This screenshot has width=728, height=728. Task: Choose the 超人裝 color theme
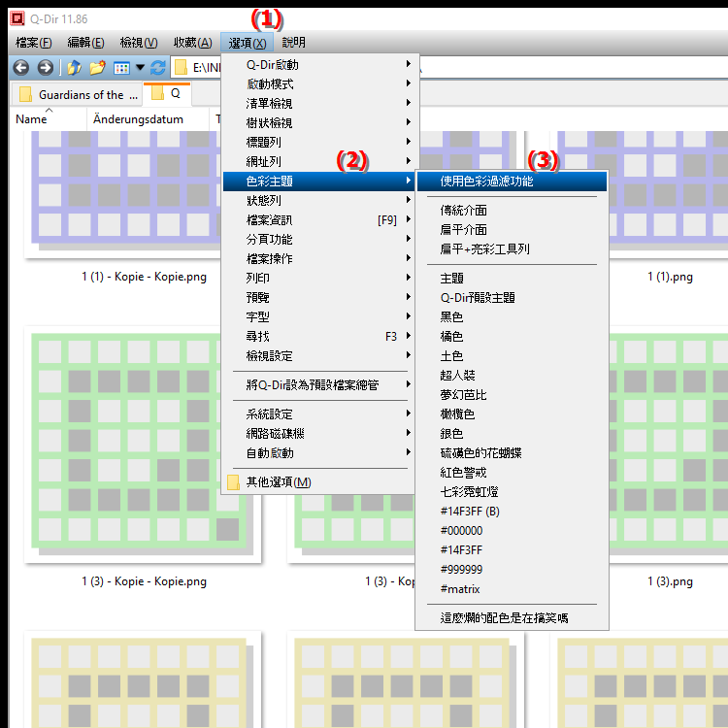513,376
